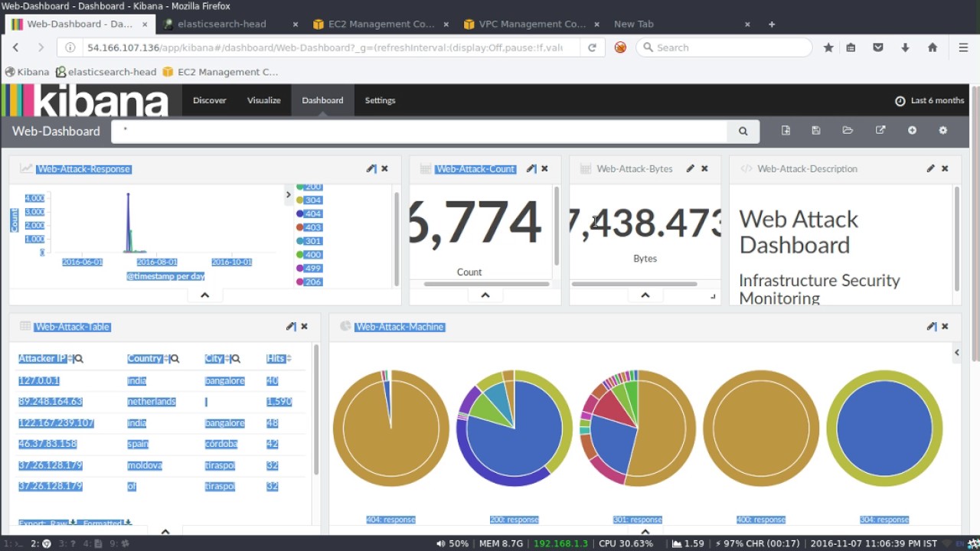Open the Settings tab
The height and width of the screenshot is (551, 980).
pyautogui.click(x=380, y=100)
